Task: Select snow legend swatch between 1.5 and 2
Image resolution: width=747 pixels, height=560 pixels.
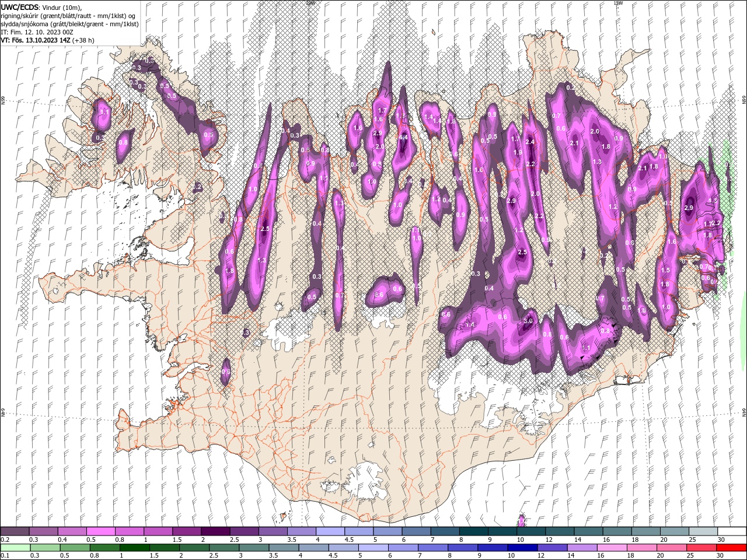Action: [x=186, y=531]
